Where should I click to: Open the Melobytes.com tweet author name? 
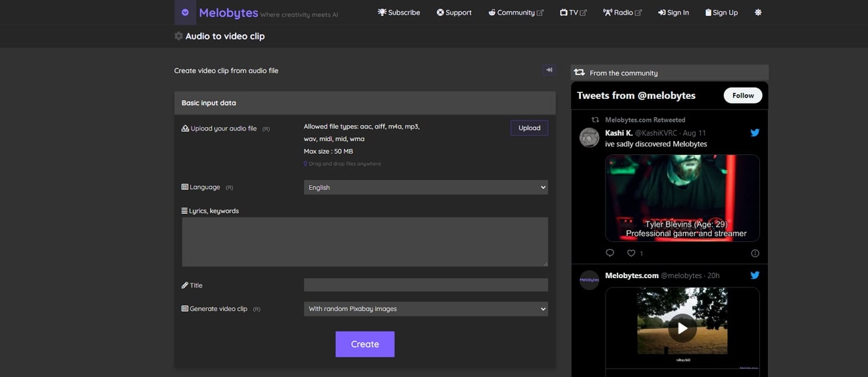632,275
